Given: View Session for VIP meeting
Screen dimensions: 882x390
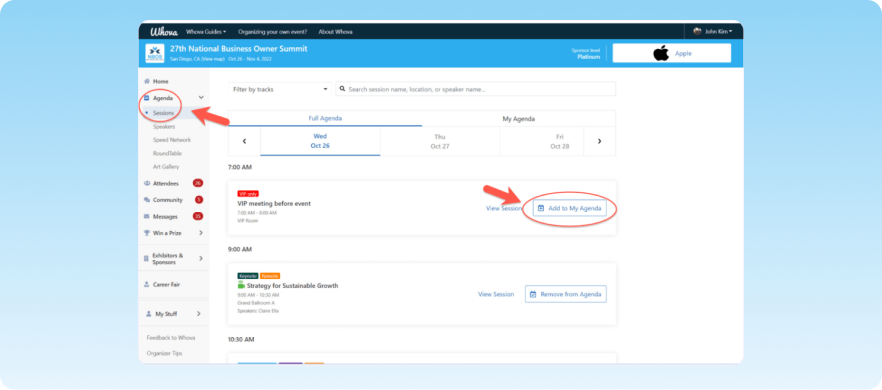Looking at the screenshot, I should click(504, 208).
